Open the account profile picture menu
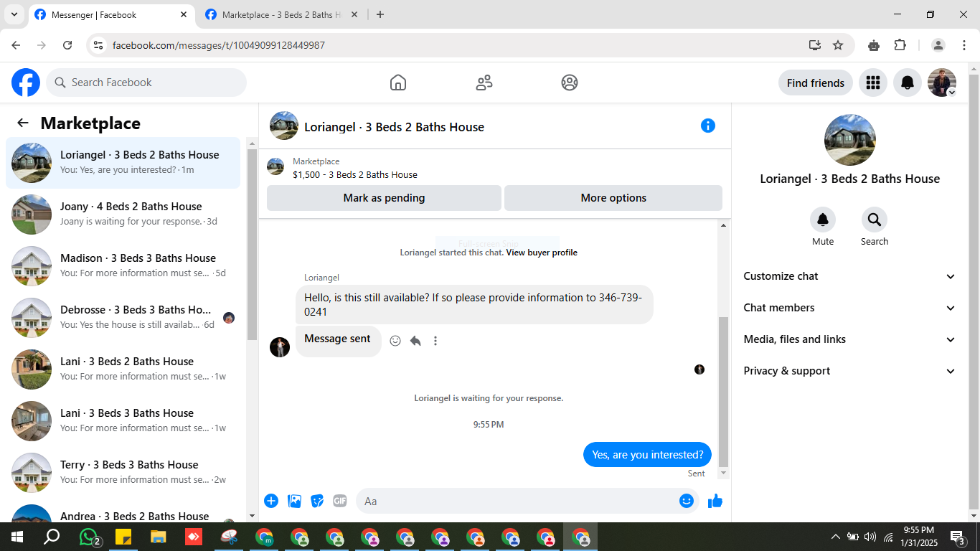This screenshot has width=980, height=551. (942, 83)
